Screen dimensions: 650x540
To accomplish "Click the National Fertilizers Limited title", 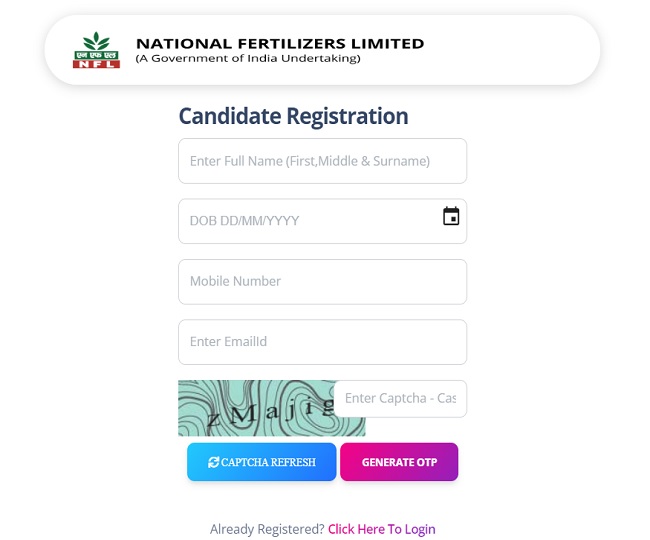I will 279,43.
